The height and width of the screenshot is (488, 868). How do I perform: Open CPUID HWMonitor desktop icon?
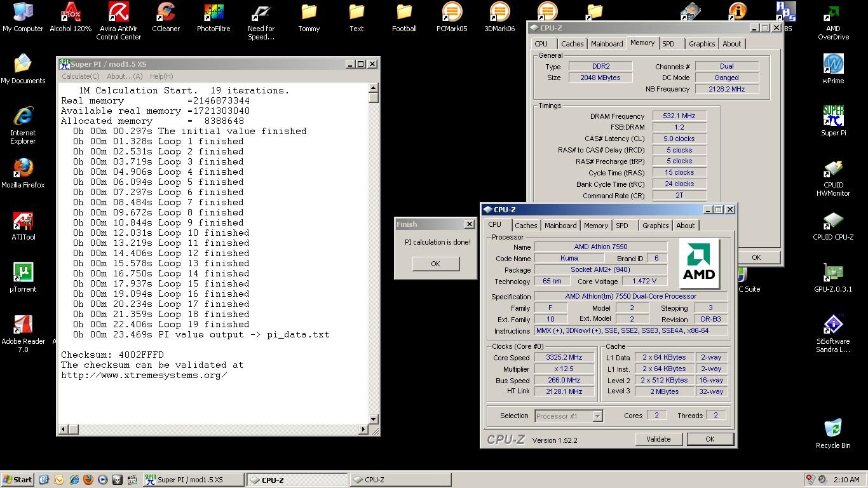click(833, 177)
